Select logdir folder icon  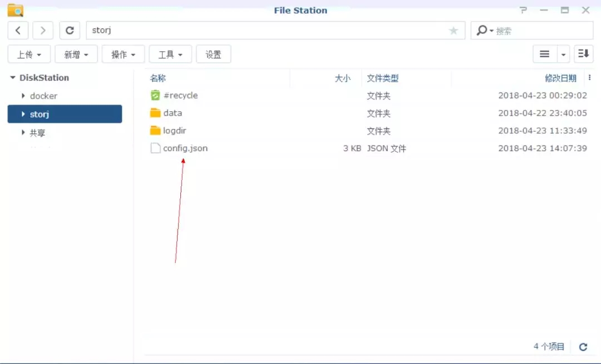click(155, 131)
